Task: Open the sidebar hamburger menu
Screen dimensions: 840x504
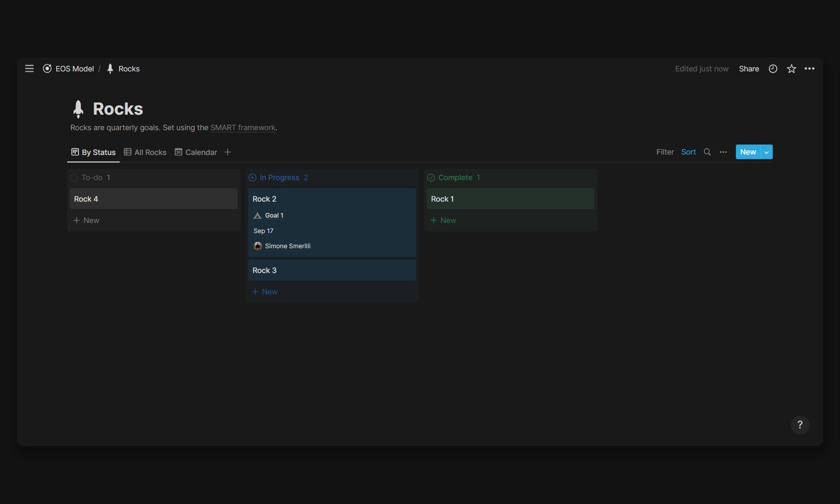Action: click(x=29, y=68)
